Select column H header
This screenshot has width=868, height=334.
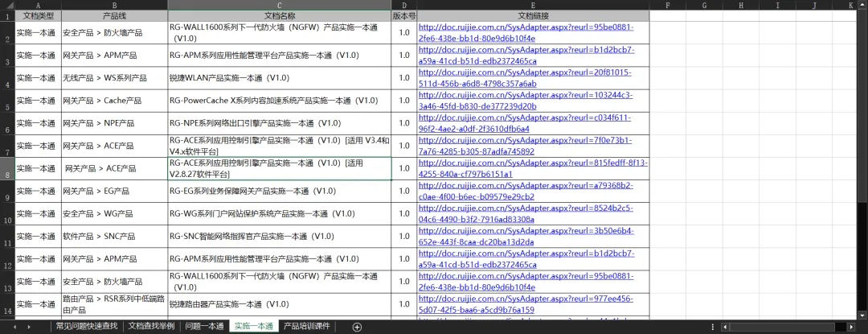pos(741,5)
